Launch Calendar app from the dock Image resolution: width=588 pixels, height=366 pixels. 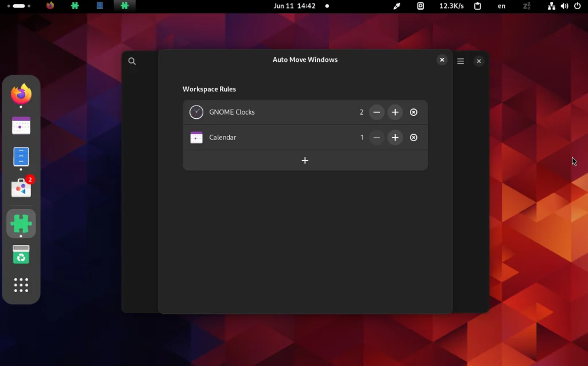pos(21,126)
